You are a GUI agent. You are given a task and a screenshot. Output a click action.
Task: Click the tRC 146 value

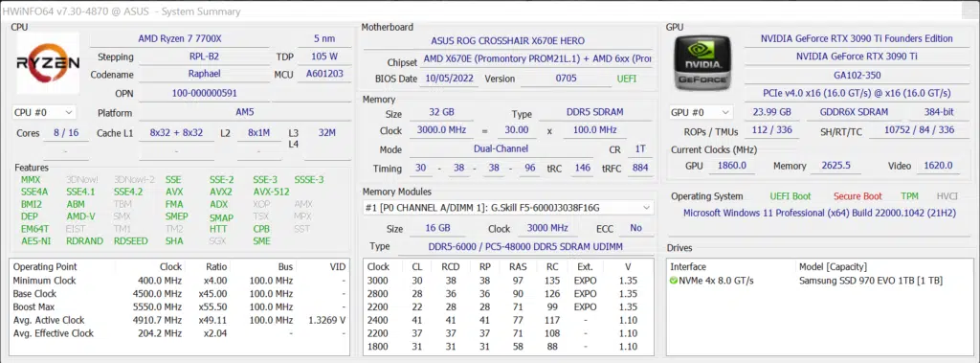pos(582,168)
